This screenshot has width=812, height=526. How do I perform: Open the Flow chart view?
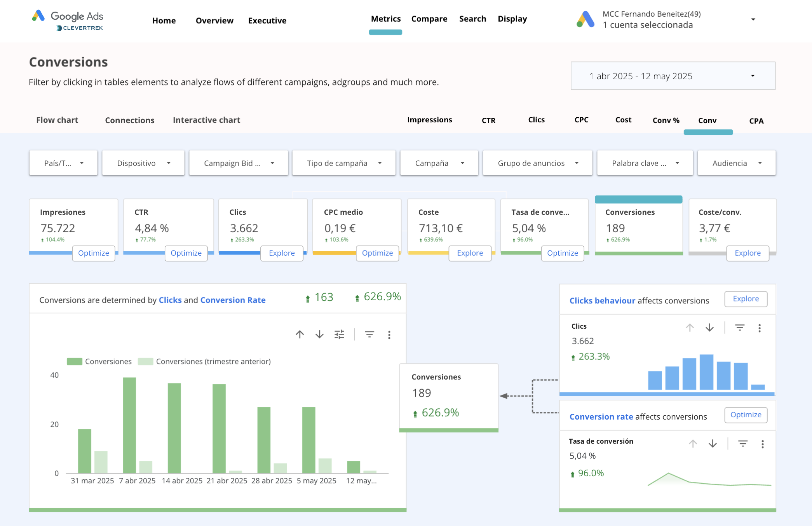(57, 120)
